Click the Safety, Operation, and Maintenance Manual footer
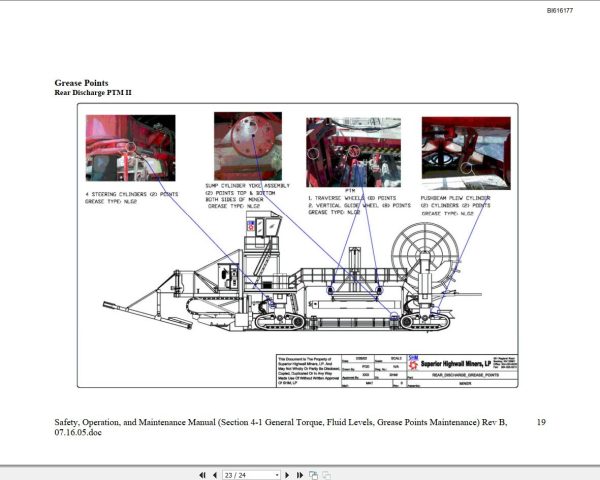 281,427
